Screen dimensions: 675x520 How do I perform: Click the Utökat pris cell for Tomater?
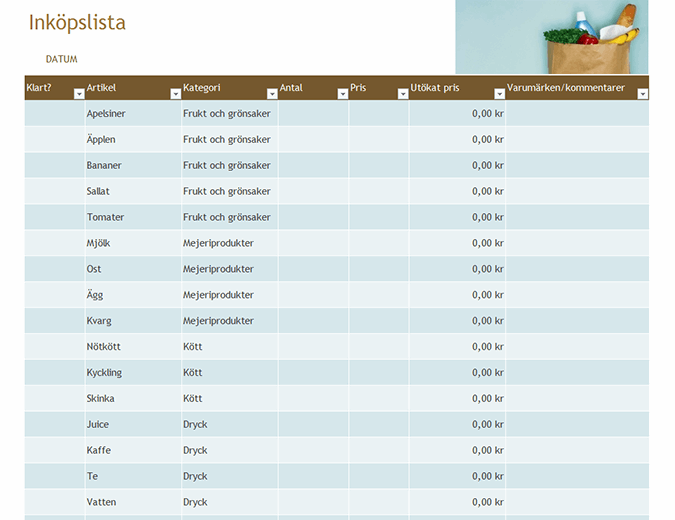click(457, 217)
